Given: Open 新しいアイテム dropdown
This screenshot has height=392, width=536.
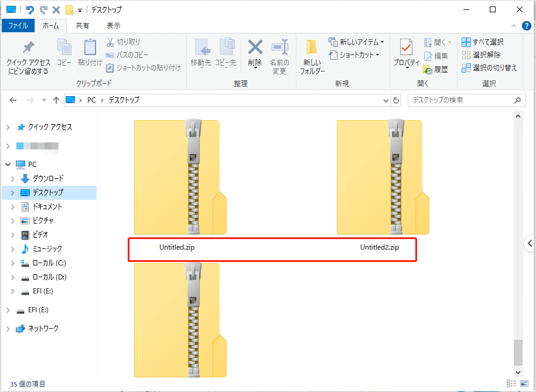Looking at the screenshot, I should click(x=356, y=42).
